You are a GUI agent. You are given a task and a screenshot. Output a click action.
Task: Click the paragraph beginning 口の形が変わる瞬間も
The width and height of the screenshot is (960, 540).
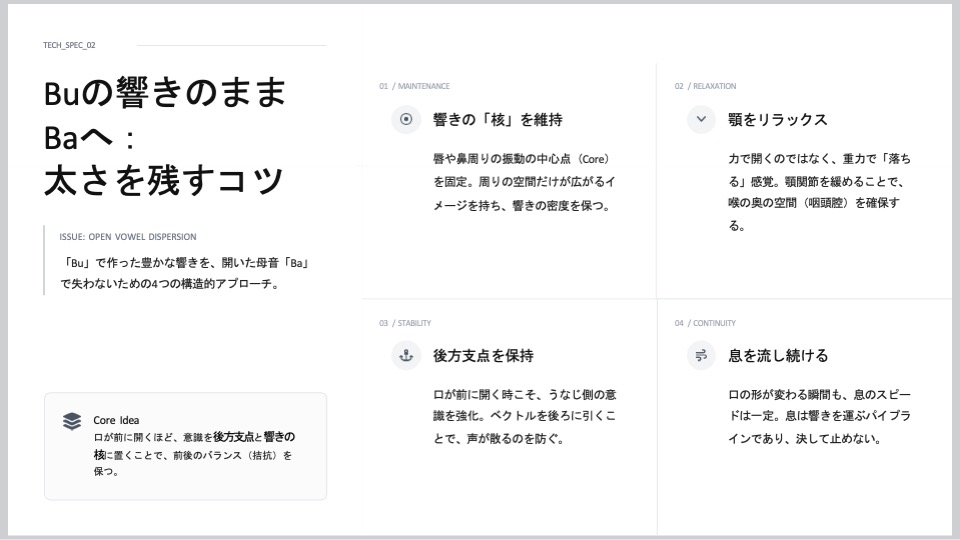pos(819,416)
